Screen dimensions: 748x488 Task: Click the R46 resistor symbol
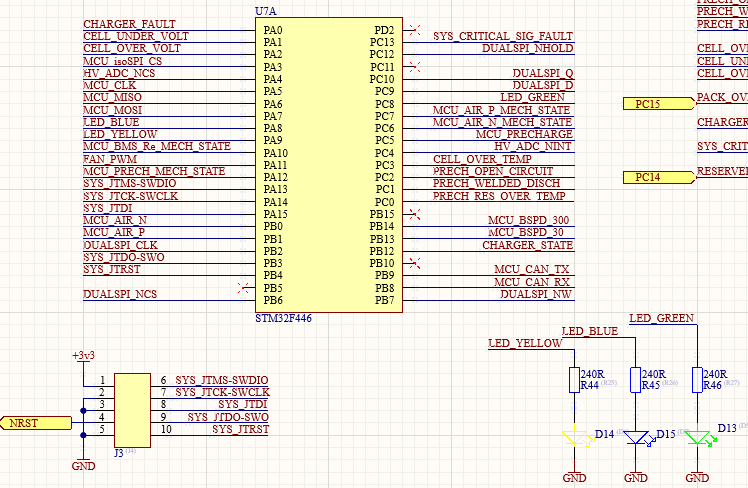[697, 380]
